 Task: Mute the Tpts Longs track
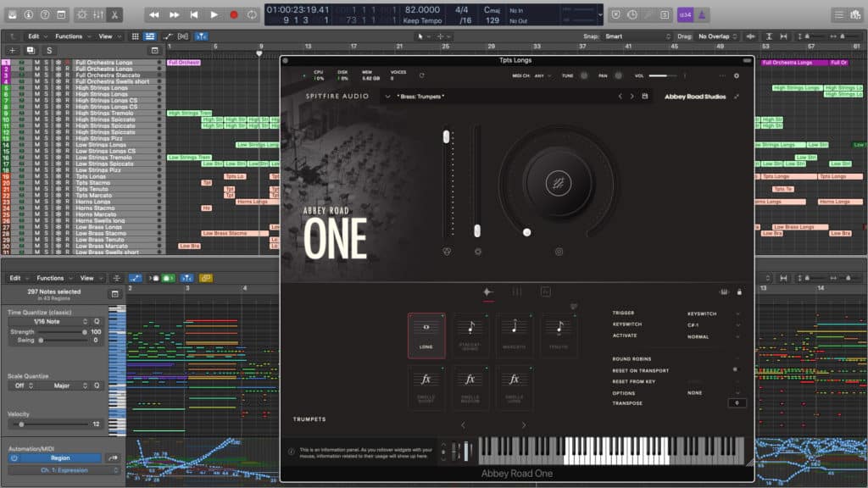[x=36, y=176]
